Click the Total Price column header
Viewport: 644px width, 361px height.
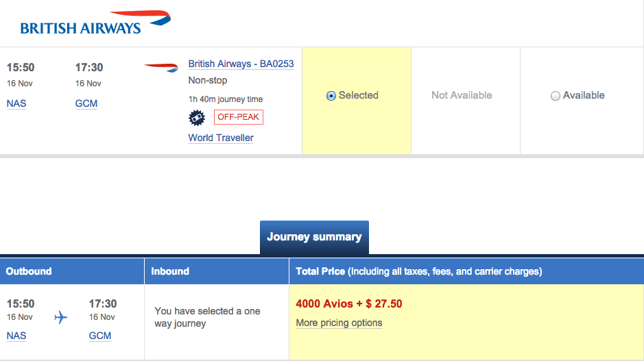(x=466, y=271)
